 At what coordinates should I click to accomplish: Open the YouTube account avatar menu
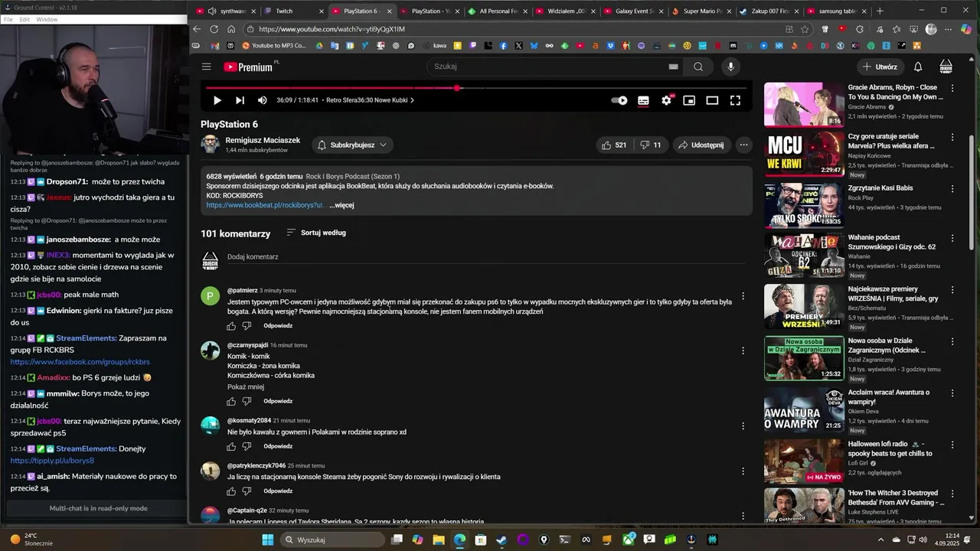946,67
